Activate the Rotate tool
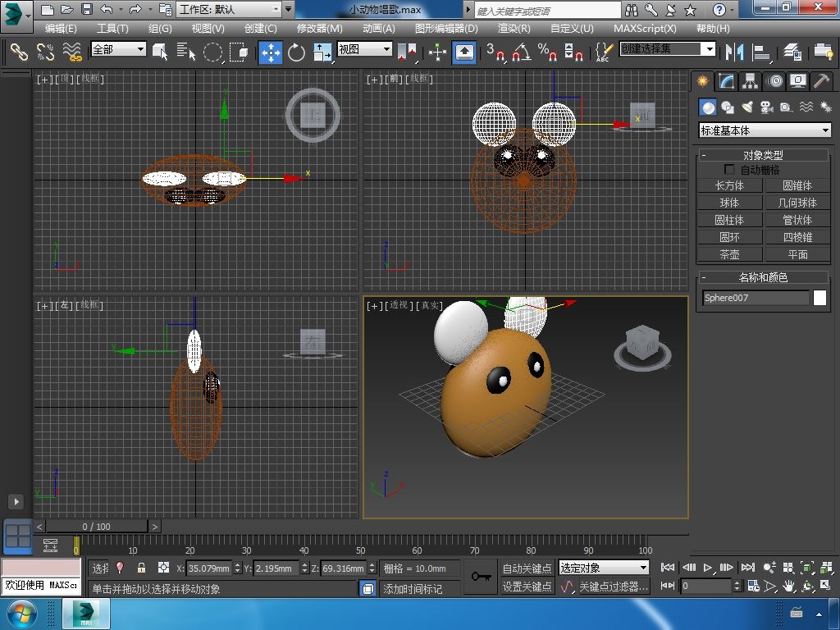Screen dimensions: 840x630 (x=296, y=52)
